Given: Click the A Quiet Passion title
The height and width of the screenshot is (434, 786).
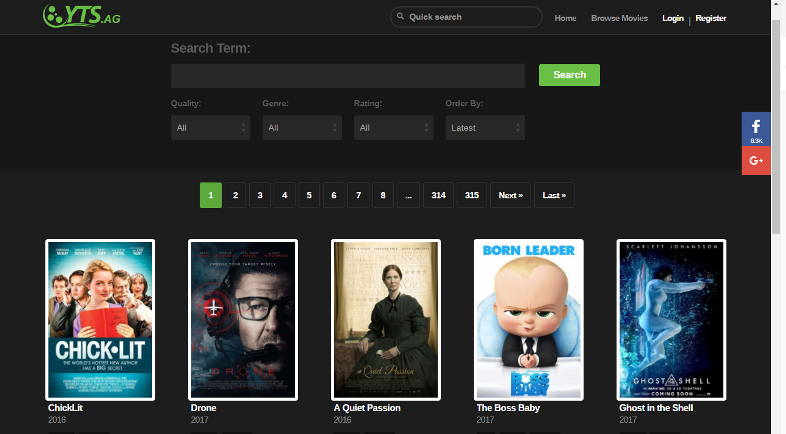Looking at the screenshot, I should [367, 408].
